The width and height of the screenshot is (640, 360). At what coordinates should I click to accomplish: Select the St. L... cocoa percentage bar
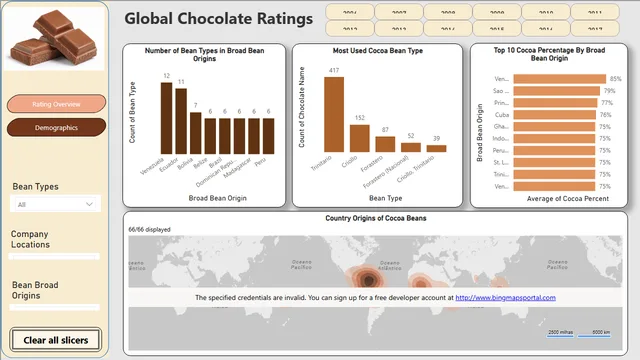554,162
